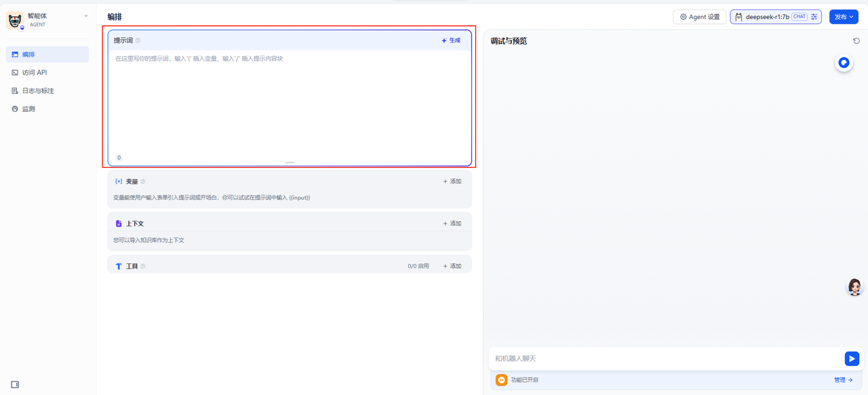
Task: Click the help icon beside 变量
Action: click(x=143, y=182)
